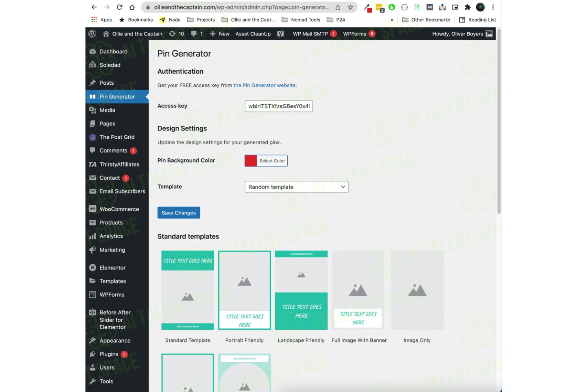Open the comments bubble in the admin bar
The width and height of the screenshot is (588, 392).
tap(197, 34)
